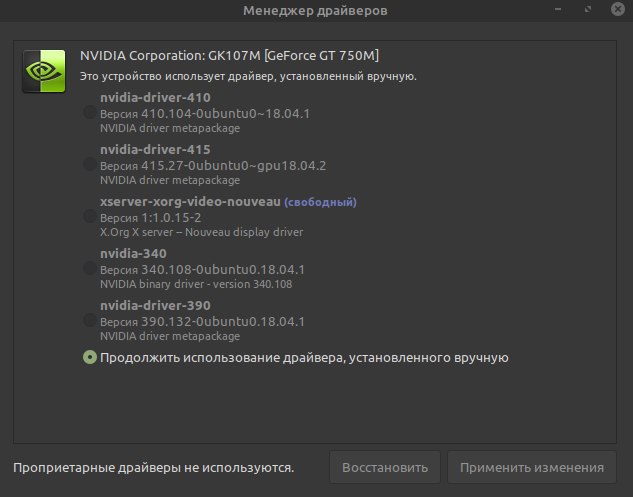This screenshot has height=497, width=633.
Task: Select the nvidia-340 radio button
Action: pos(90,268)
